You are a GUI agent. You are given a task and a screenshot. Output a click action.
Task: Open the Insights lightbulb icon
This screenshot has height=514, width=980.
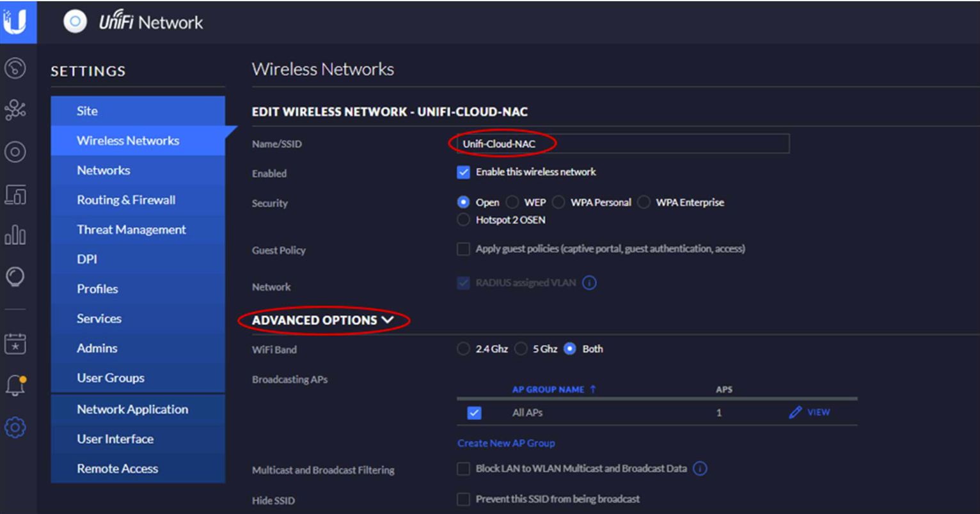pyautogui.click(x=15, y=277)
